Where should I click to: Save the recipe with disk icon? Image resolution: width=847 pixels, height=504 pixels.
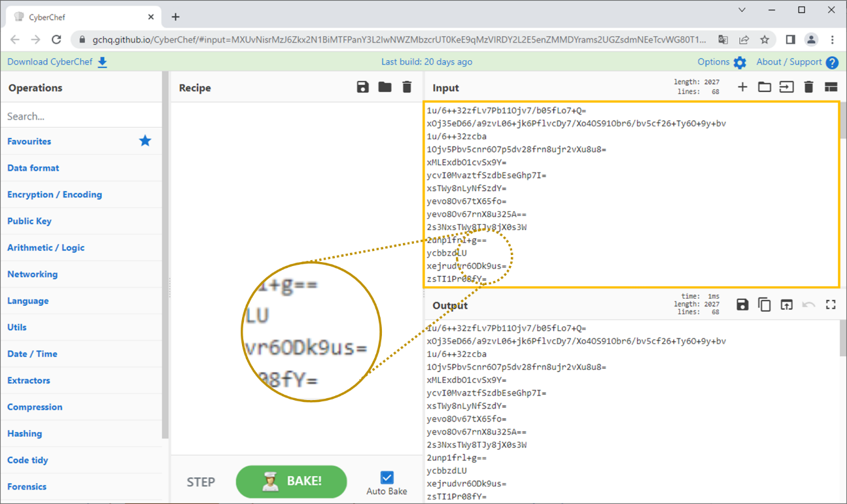coord(362,87)
